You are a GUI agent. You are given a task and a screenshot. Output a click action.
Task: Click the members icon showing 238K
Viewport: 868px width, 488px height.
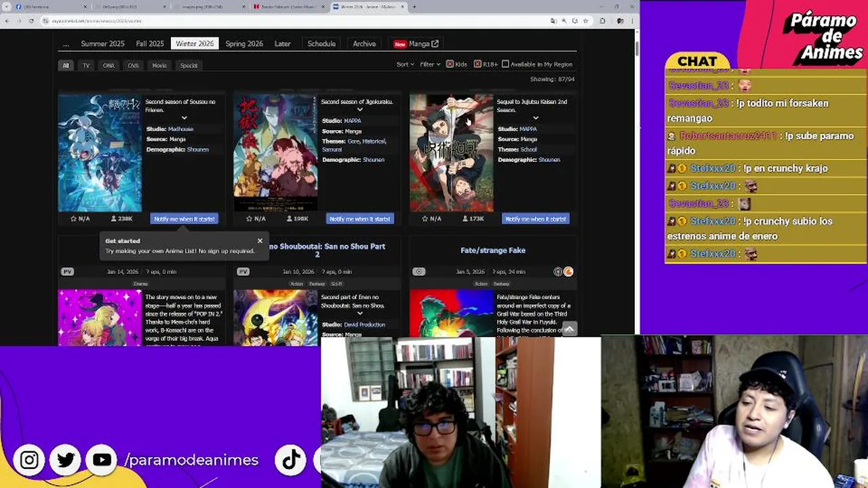point(114,219)
